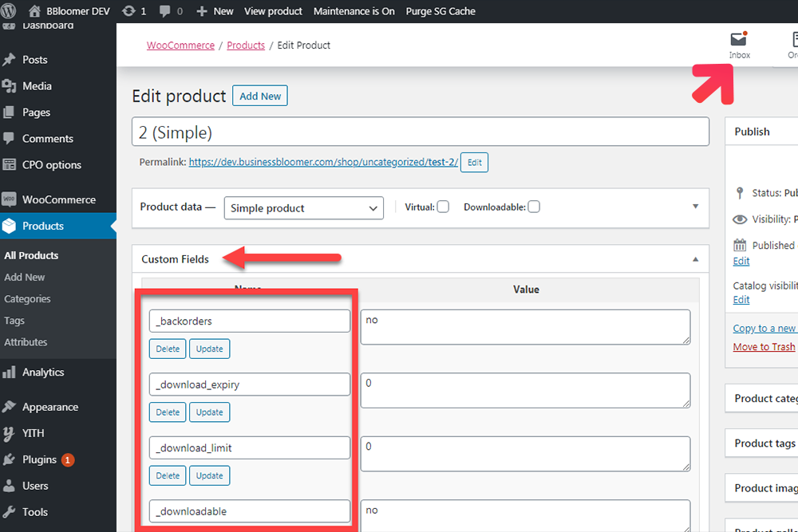Viewport: 798px width, 532px height.
Task: Open Add New product submenu item
Action: coord(25,278)
